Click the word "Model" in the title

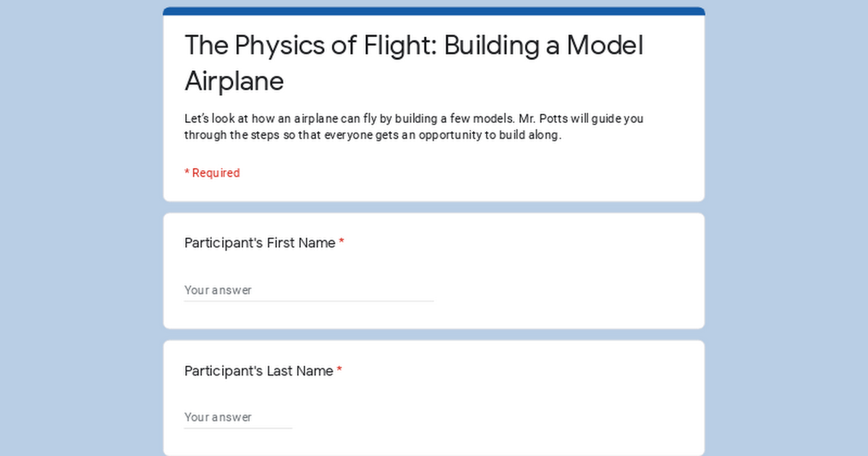coord(605,45)
